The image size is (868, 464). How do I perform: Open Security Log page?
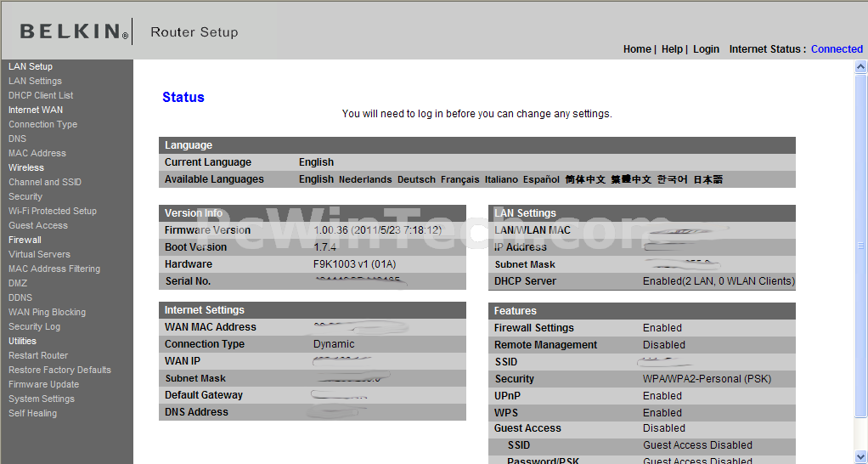[x=34, y=326]
